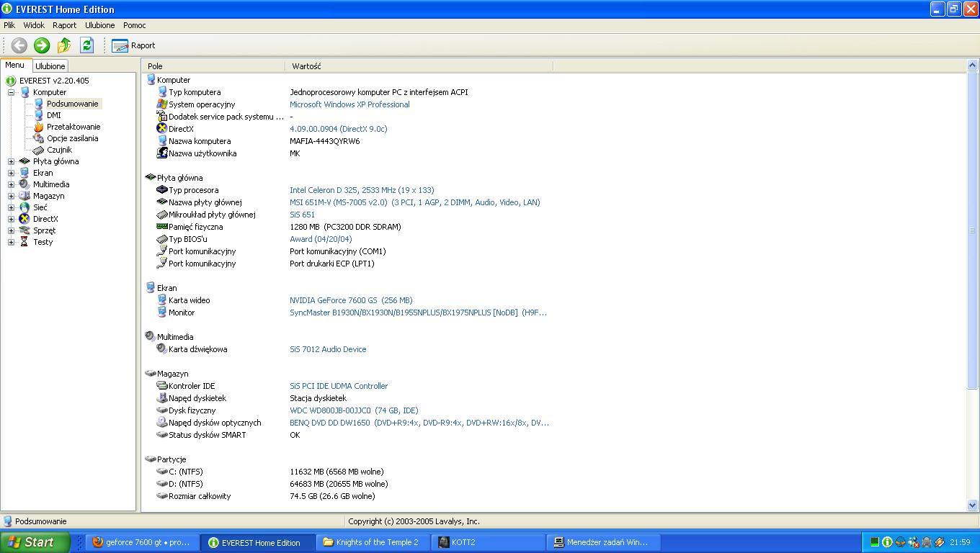
Task: Click the system tray clock 21:59
Action: coord(960,542)
